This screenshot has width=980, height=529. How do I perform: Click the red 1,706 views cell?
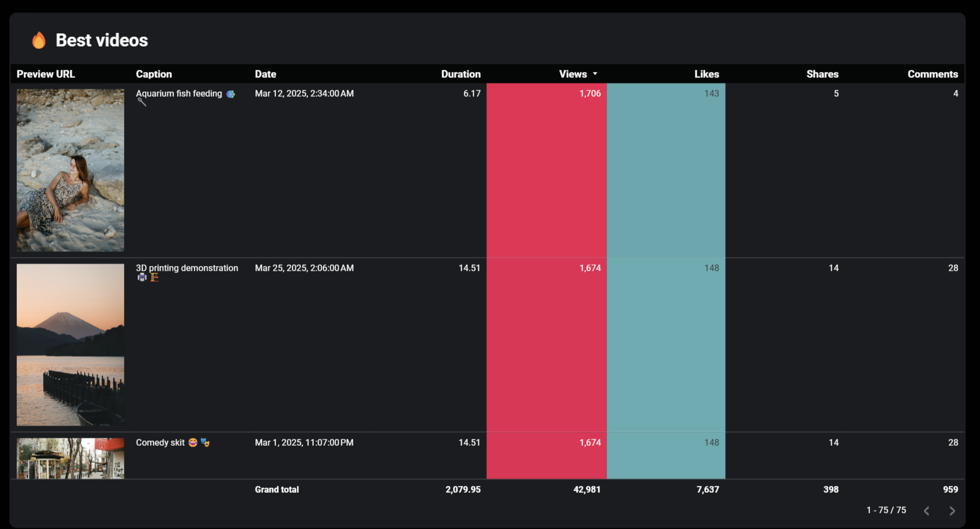(546, 170)
